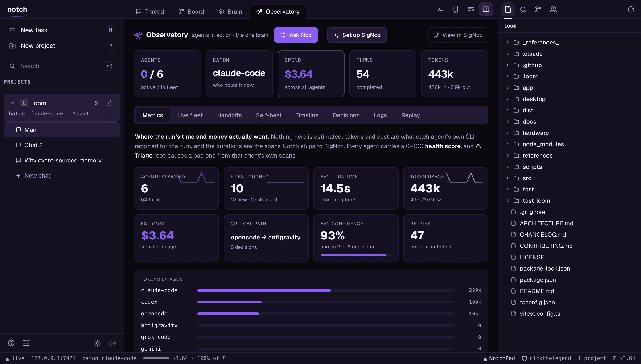Click the status bar baton spend bar

[156, 358]
